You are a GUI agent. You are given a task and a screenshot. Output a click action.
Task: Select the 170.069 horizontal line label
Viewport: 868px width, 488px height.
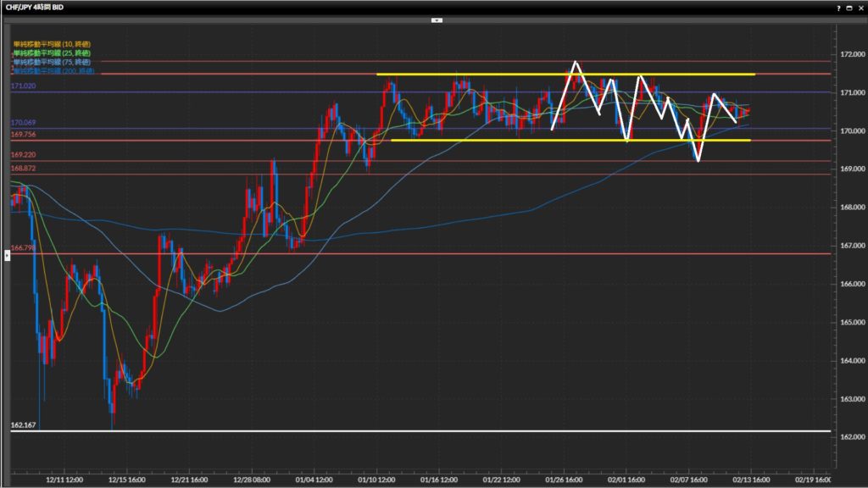[x=24, y=123]
